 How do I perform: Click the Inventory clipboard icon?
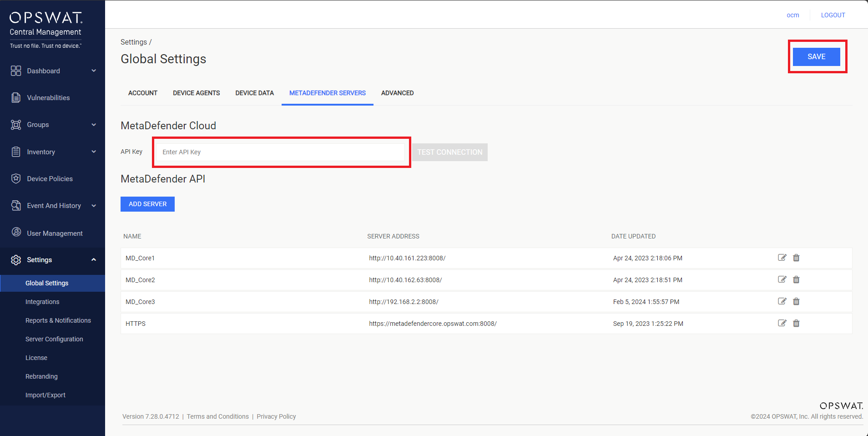[x=16, y=152]
